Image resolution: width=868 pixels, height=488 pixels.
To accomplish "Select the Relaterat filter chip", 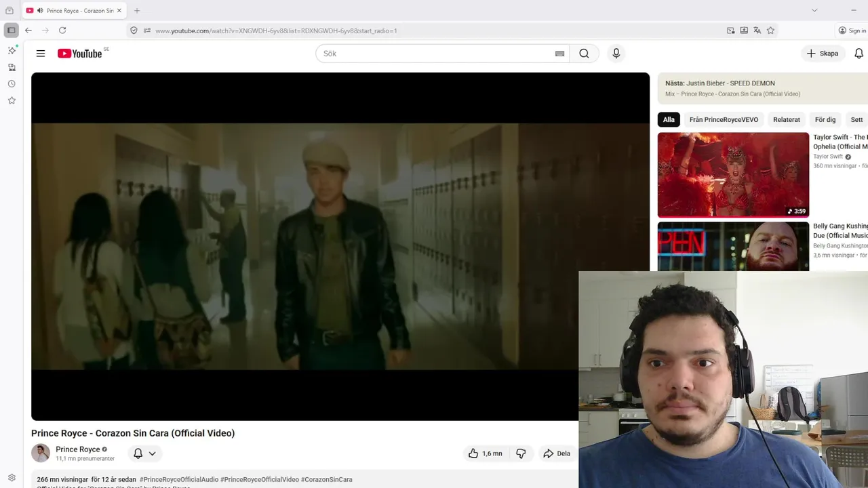I will [x=787, y=119].
